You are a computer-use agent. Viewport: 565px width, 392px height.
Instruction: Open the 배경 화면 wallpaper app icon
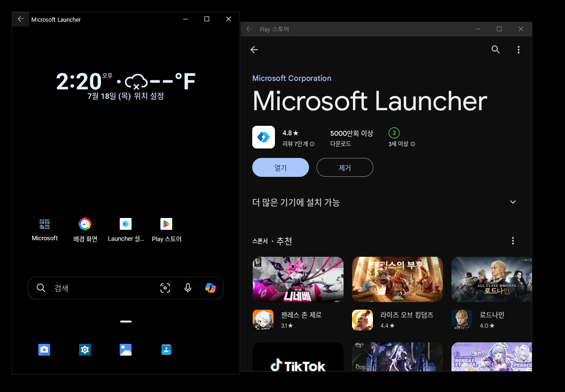[x=85, y=224]
